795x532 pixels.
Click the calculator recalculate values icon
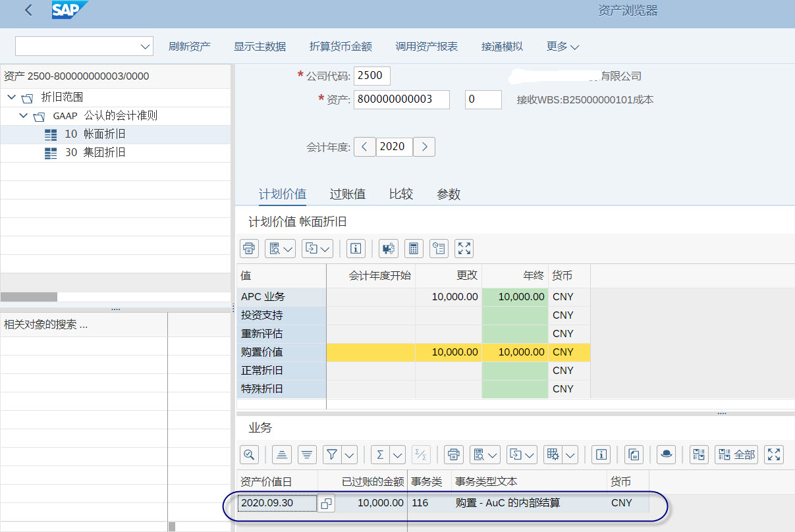coord(412,248)
